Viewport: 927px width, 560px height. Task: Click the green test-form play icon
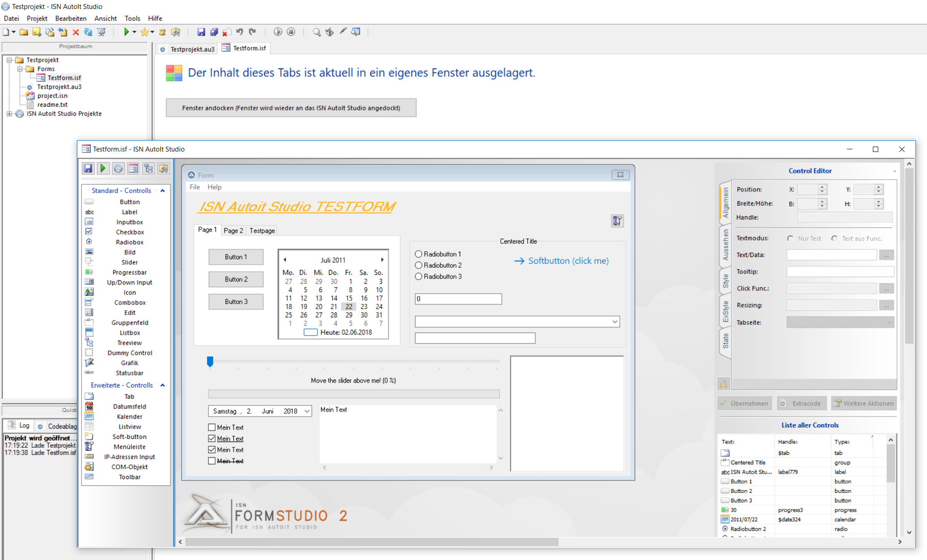coord(103,168)
